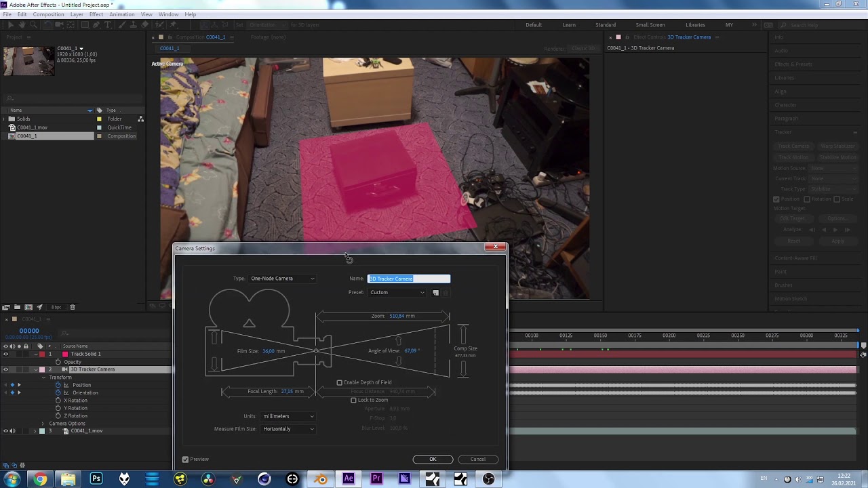This screenshot has width=868, height=488.
Task: Open Blender from the taskbar
Action: [321, 479]
